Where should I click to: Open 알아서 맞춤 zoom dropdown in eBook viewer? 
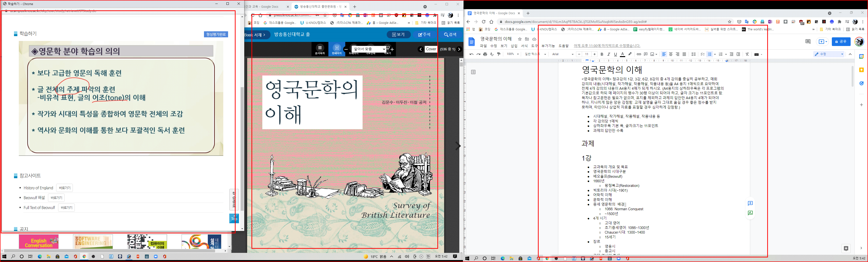click(x=369, y=49)
